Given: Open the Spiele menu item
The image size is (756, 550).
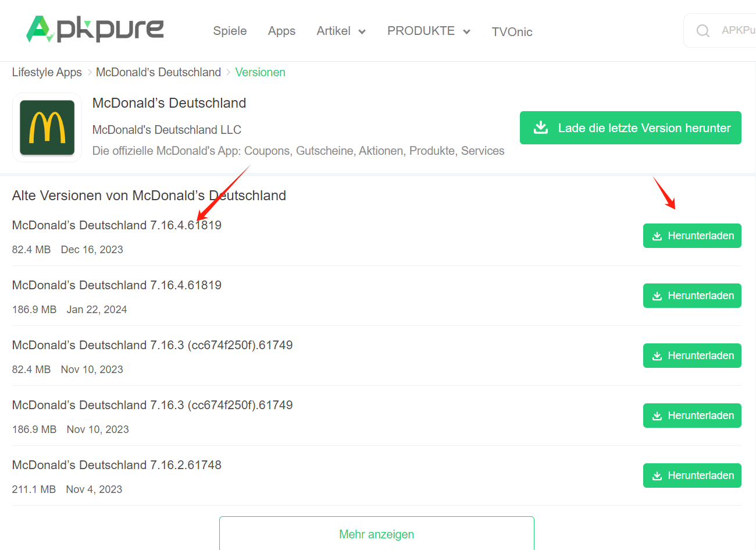Looking at the screenshot, I should point(230,31).
